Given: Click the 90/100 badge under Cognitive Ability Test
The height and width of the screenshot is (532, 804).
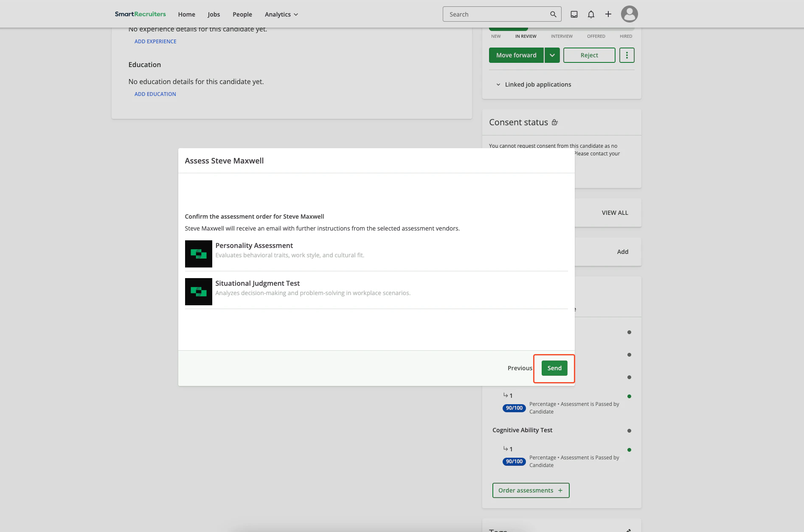Looking at the screenshot, I should (514, 462).
